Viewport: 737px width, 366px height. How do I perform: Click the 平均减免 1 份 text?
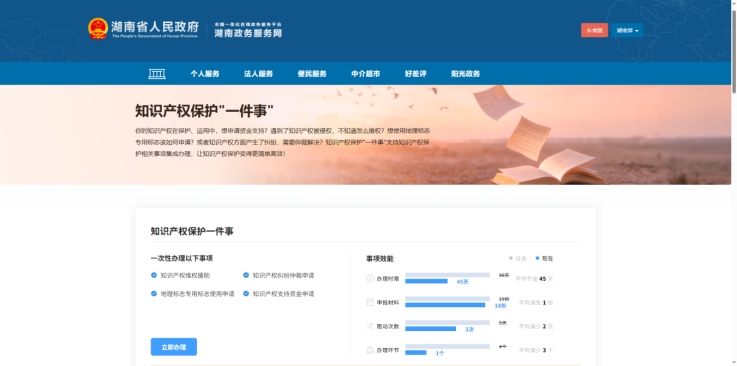[536, 303]
